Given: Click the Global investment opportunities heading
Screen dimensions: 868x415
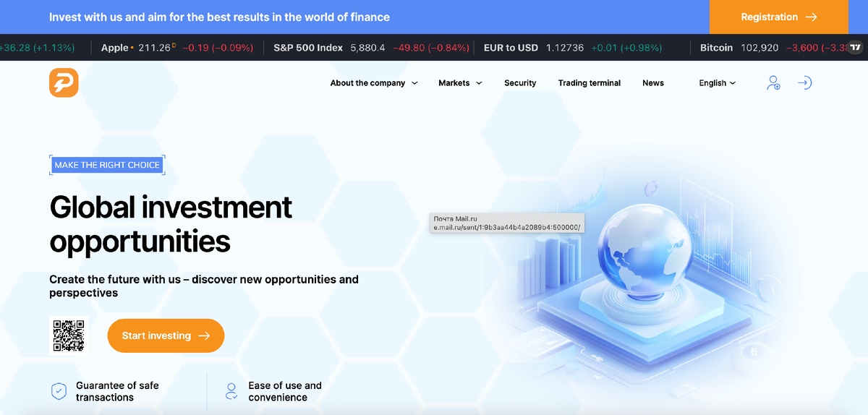Looking at the screenshot, I should click(171, 224).
